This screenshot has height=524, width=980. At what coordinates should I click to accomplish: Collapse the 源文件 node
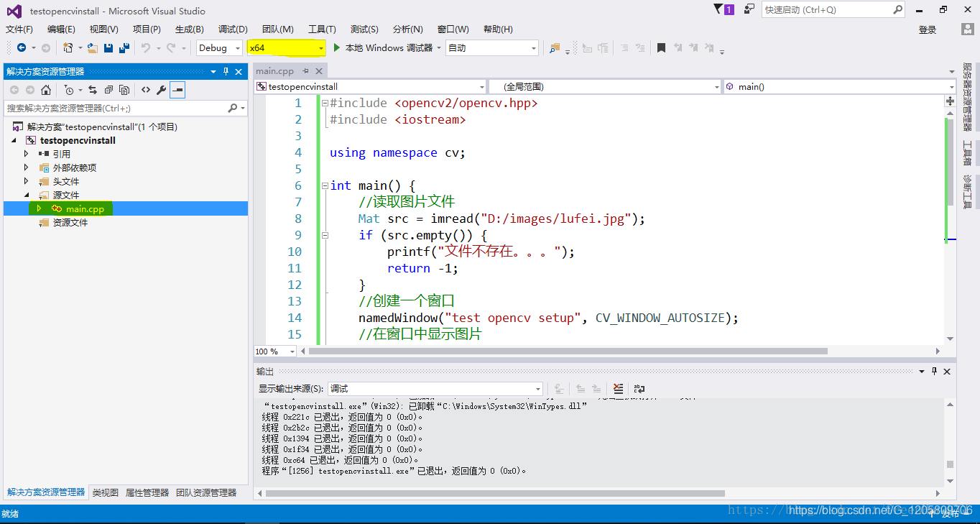point(27,195)
